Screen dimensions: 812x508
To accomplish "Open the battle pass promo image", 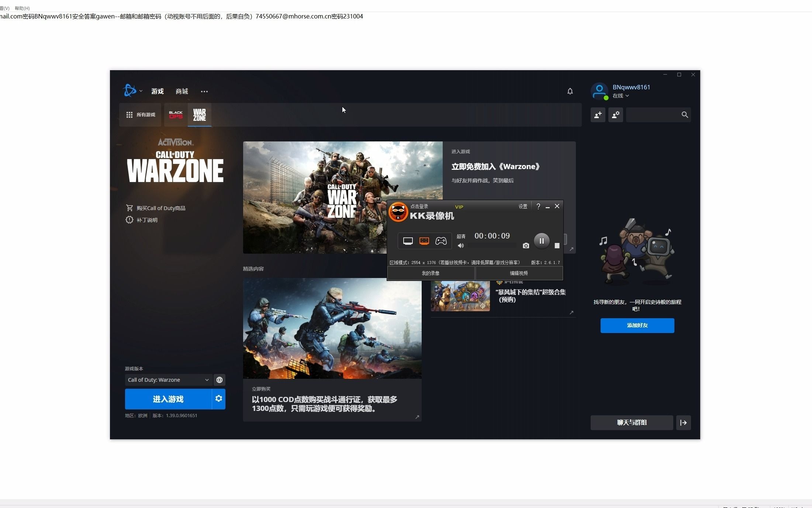I will (332, 328).
